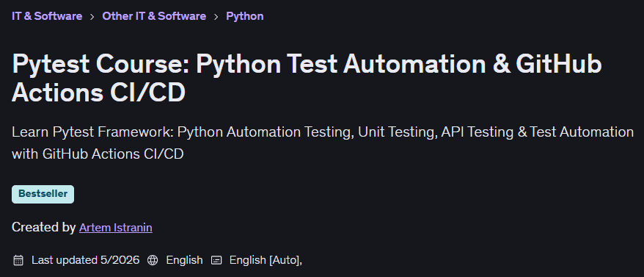Image resolution: width=644 pixels, height=277 pixels.
Task: Click the chevron after IT & Software
Action: point(92,16)
